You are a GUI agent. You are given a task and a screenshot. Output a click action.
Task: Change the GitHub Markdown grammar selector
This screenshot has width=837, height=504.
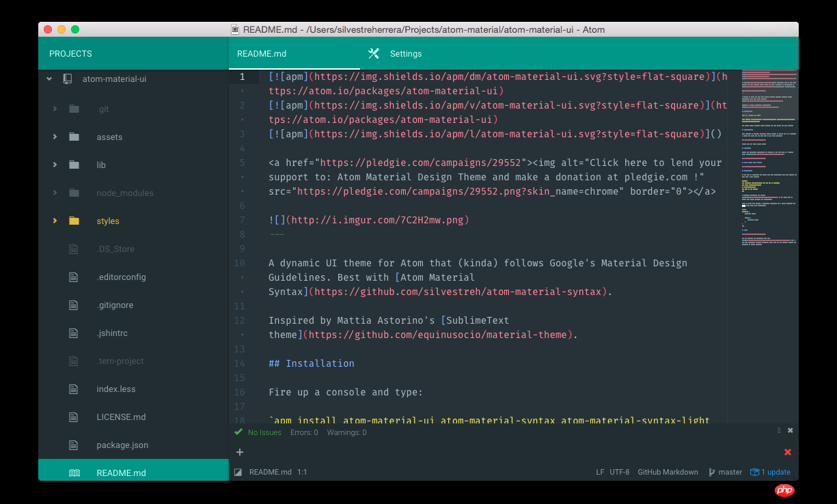[x=668, y=472]
